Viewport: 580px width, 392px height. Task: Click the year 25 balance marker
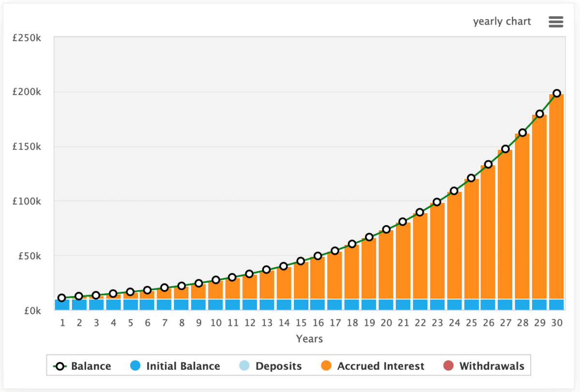[471, 178]
